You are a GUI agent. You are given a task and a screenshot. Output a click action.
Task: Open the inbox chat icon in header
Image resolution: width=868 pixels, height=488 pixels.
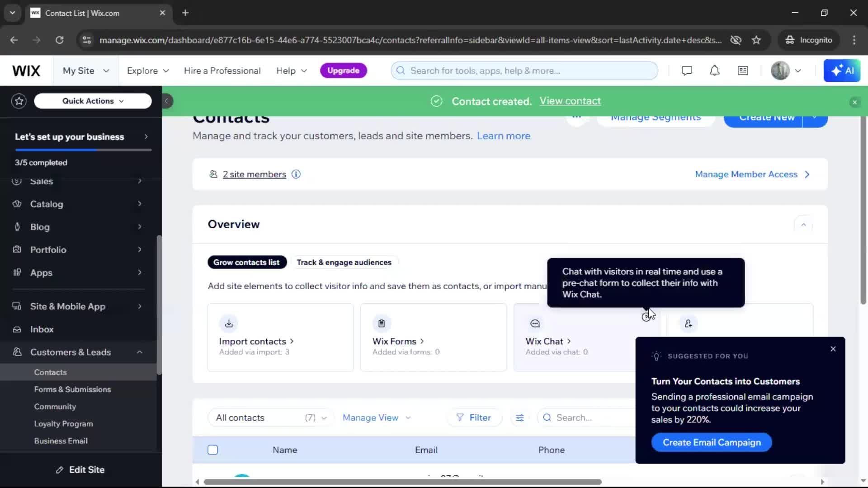[687, 70]
